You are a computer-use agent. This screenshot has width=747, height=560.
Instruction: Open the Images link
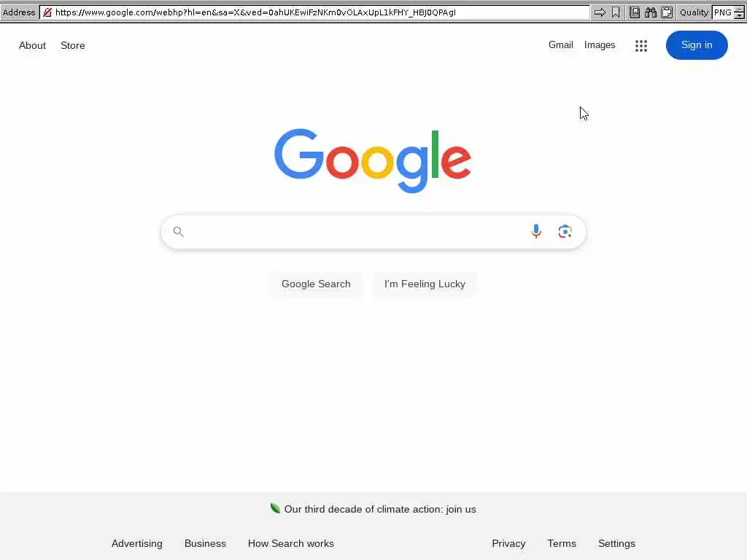600,44
